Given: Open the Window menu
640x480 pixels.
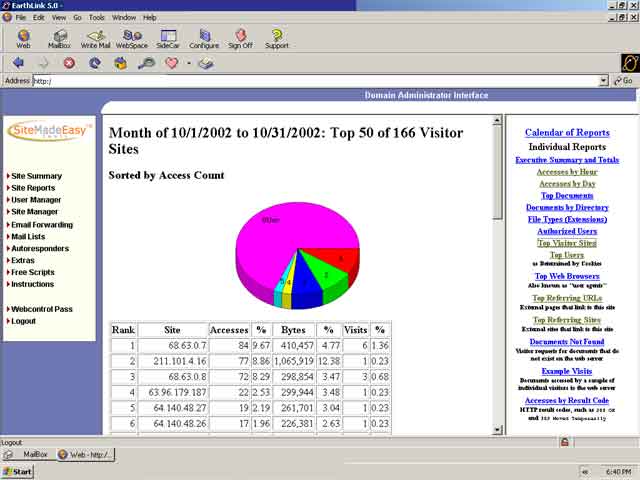Looking at the screenshot, I should [x=124, y=17].
